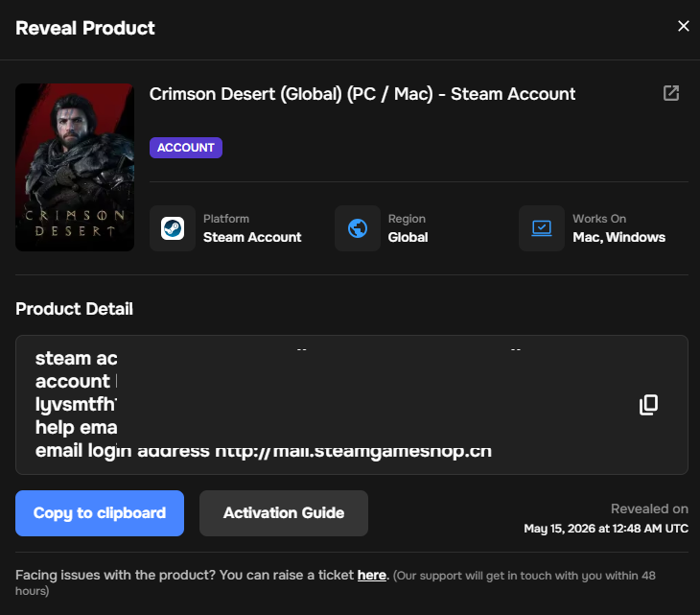Click the 'steam ac' first detail line
Screen dimensions: 700x615
[76, 358]
